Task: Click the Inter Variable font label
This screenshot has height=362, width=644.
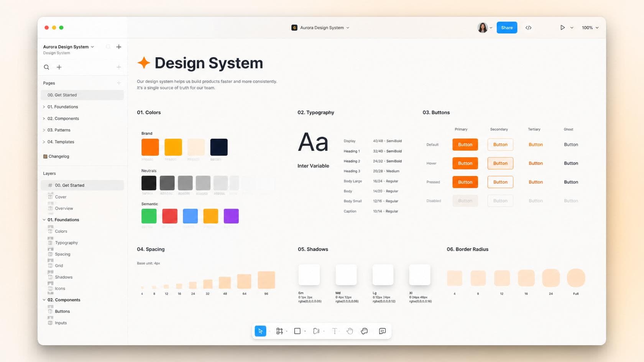Action: [x=313, y=166]
